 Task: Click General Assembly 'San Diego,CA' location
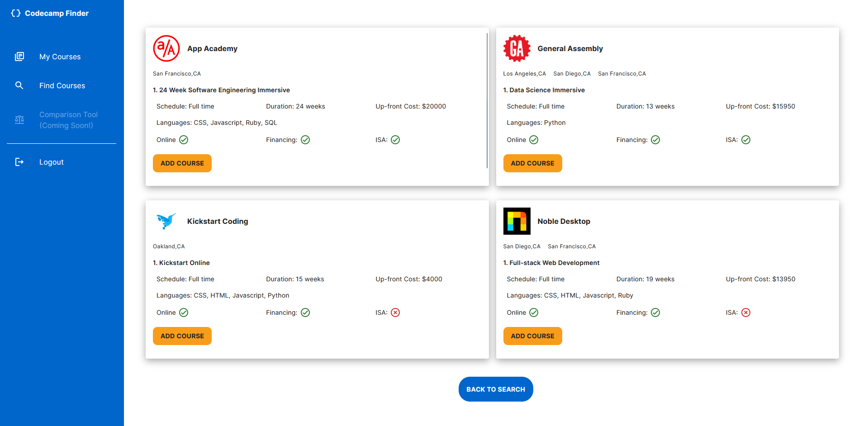pos(572,74)
